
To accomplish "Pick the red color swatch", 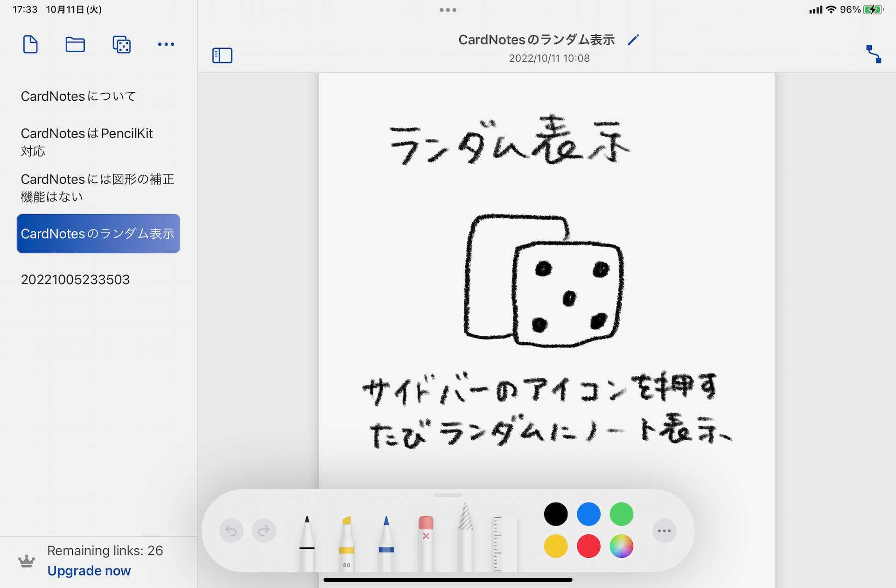I will pos(588,546).
